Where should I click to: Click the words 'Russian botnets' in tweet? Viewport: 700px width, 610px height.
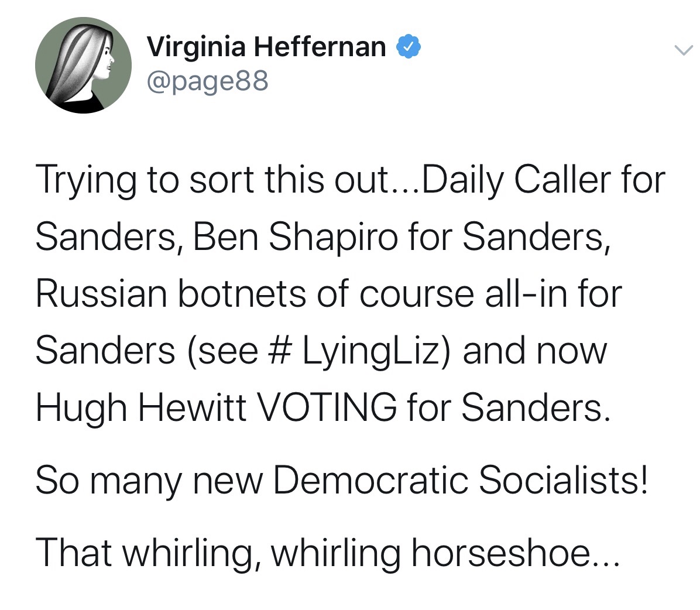click(171, 294)
